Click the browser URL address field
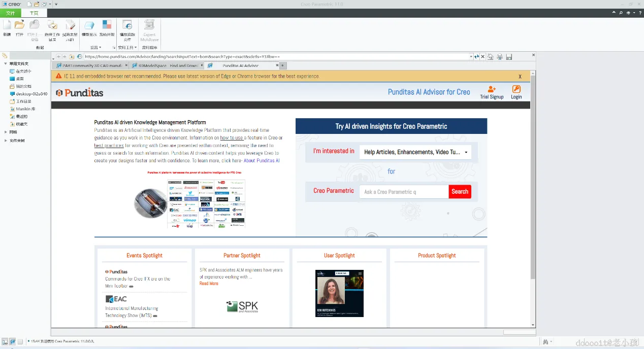The image size is (644, 349). click(276, 57)
